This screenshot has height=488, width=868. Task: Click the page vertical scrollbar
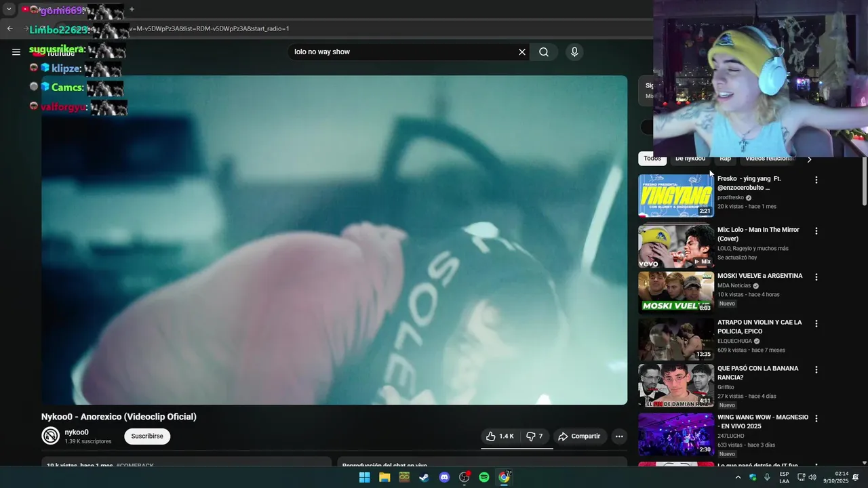(x=864, y=181)
